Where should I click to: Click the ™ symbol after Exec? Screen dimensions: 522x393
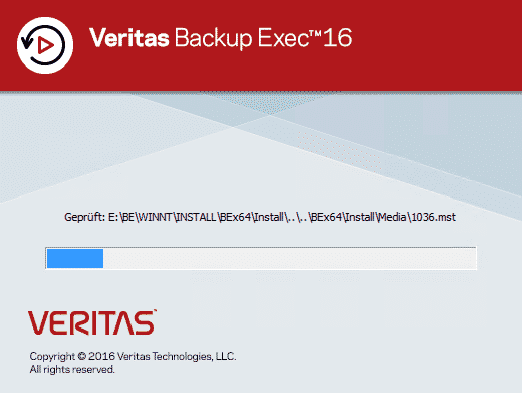315,34
